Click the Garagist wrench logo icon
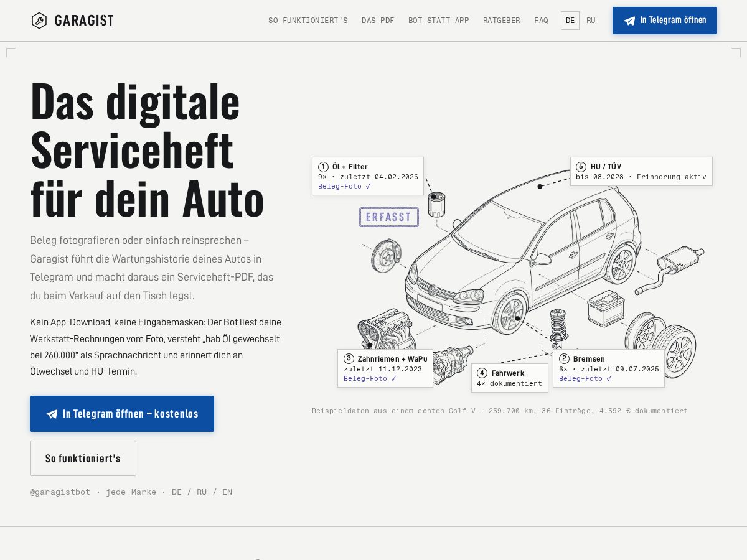The width and height of the screenshot is (747, 560). [39, 21]
